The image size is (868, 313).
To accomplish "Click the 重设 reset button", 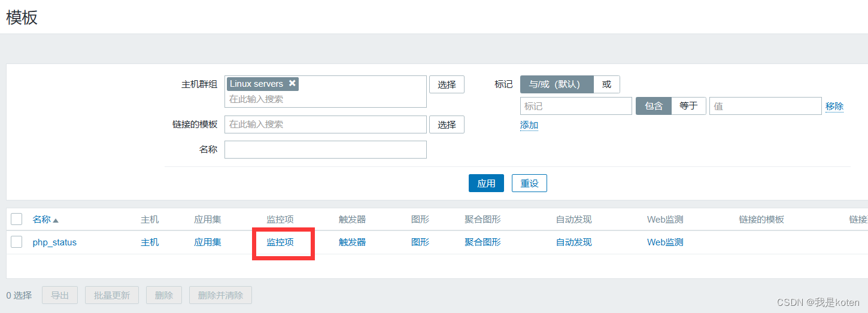I will click(x=529, y=183).
